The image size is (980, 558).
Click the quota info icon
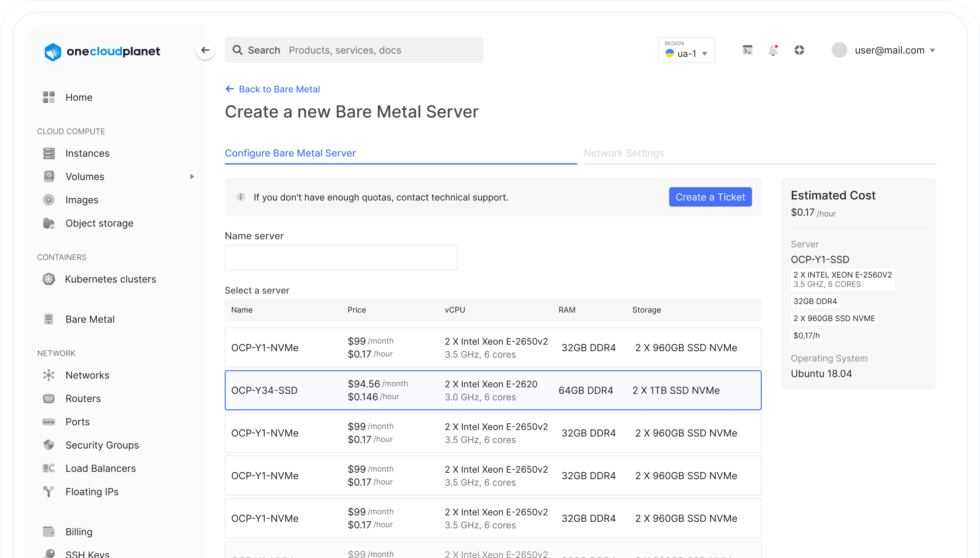pyautogui.click(x=241, y=197)
